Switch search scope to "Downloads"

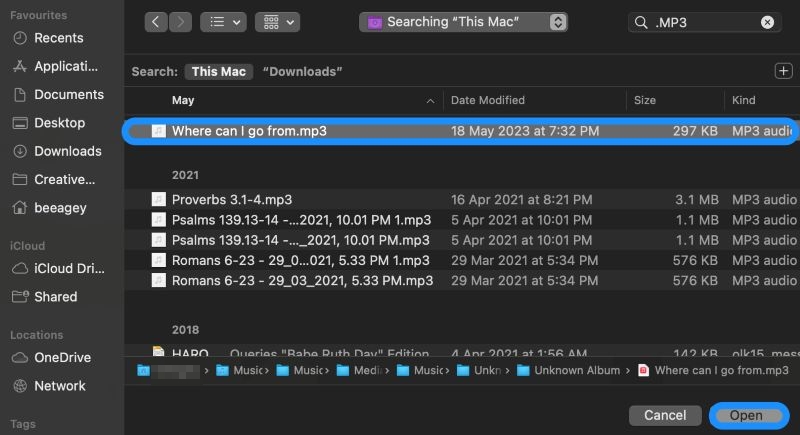tap(303, 71)
